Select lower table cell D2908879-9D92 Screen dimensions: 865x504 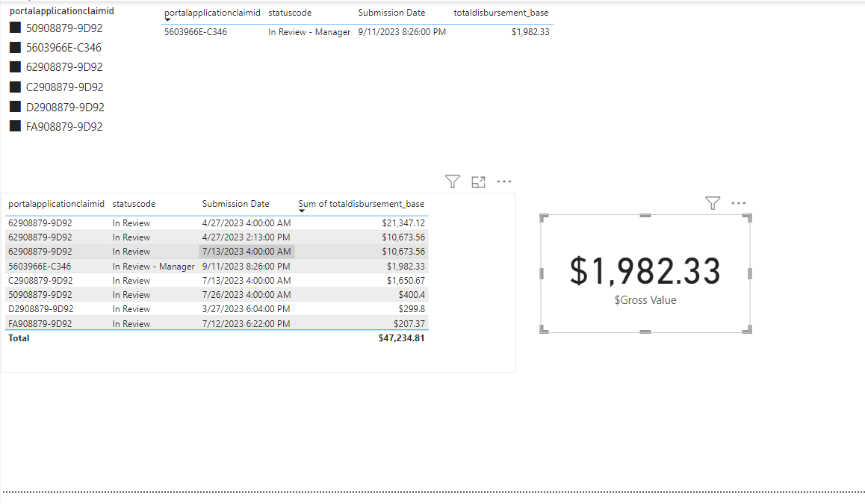point(41,309)
